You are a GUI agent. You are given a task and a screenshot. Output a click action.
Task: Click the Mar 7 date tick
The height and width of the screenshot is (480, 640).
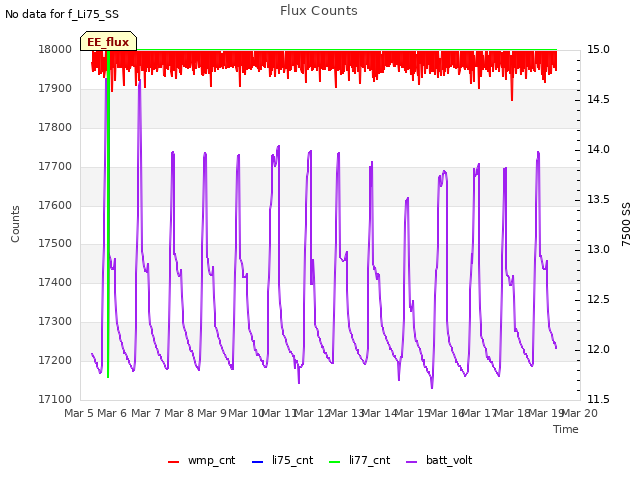pyautogui.click(x=146, y=413)
